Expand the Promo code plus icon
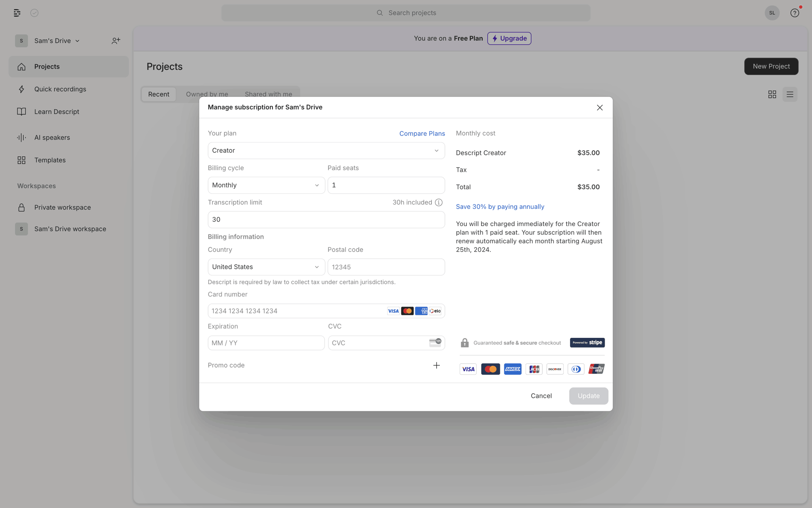The height and width of the screenshot is (508, 812). 436,365
